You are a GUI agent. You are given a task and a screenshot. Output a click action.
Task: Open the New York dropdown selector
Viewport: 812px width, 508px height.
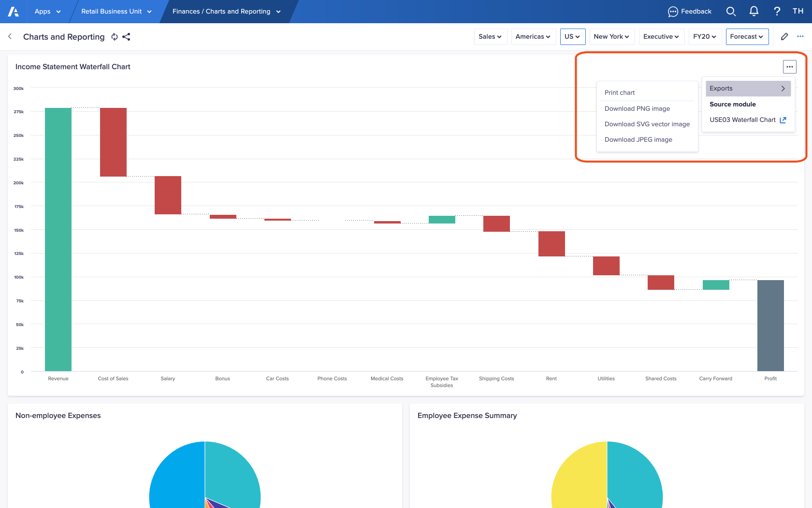click(x=611, y=36)
